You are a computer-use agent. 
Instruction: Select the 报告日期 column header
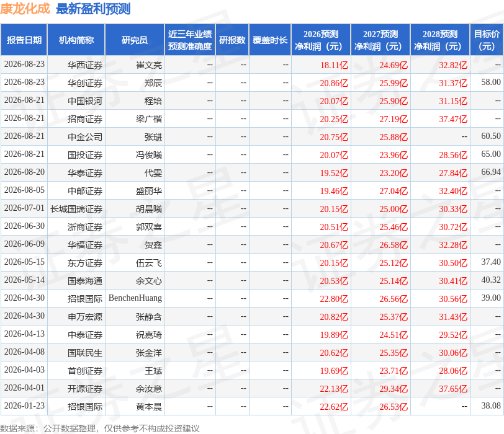(x=24, y=40)
